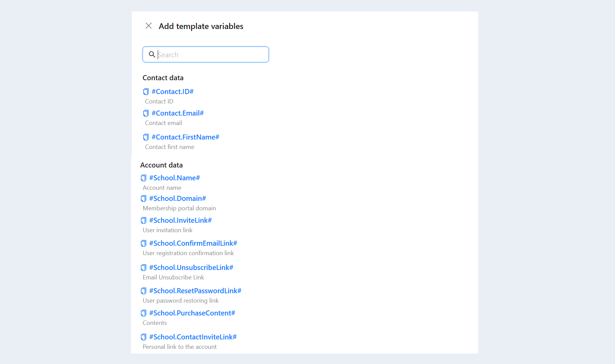Copy the #School.PurchaseContent# variable icon
This screenshot has width=615, height=364.
coord(143,313)
